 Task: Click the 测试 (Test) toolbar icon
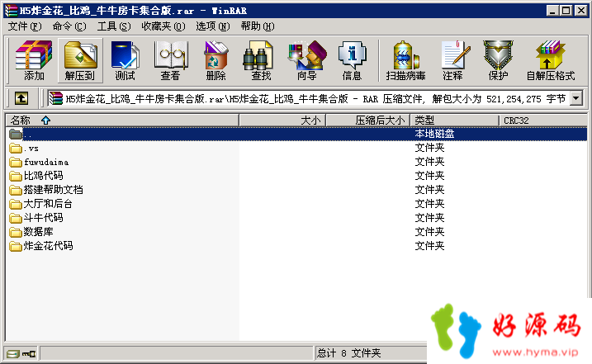click(125, 60)
